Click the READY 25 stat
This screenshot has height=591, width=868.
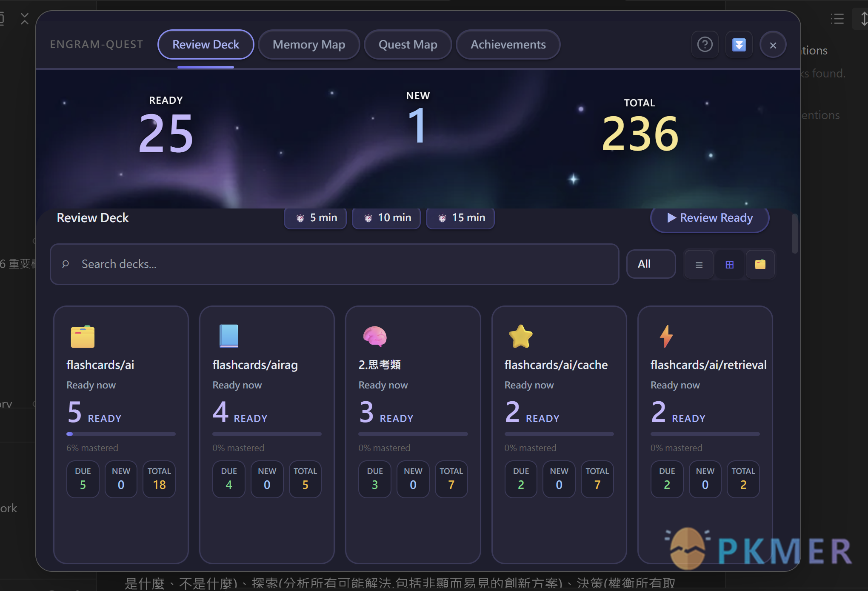pyautogui.click(x=166, y=124)
